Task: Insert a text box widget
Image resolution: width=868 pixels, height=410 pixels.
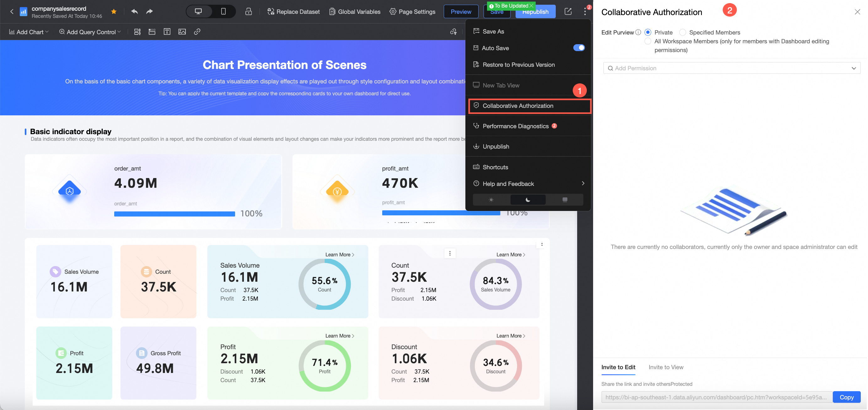Action: tap(167, 32)
